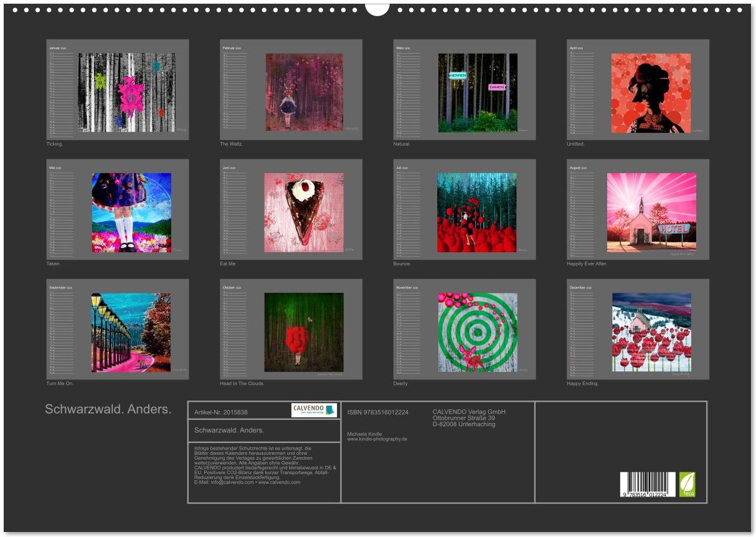Image resolution: width=756 pixels, height=537 pixels.
Task: Click 'D-82008 Unterhaching' address line
Action: coord(464,424)
